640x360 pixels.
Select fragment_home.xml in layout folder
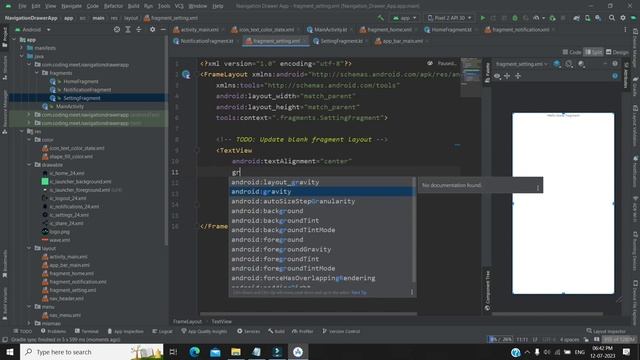click(72, 273)
